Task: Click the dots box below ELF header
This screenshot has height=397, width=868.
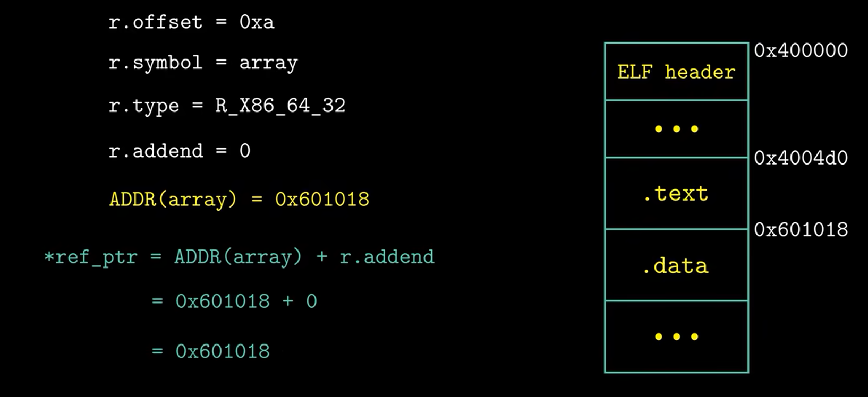Action: [676, 129]
